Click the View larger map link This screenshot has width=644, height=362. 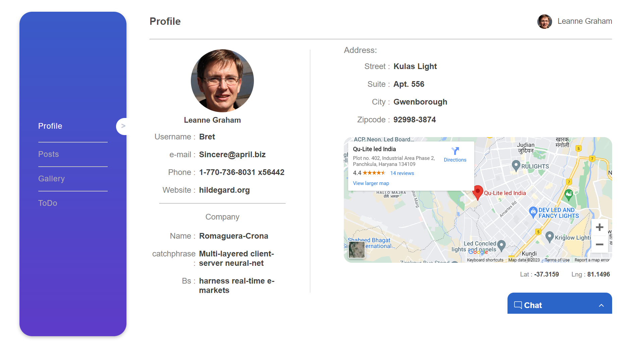[371, 183]
